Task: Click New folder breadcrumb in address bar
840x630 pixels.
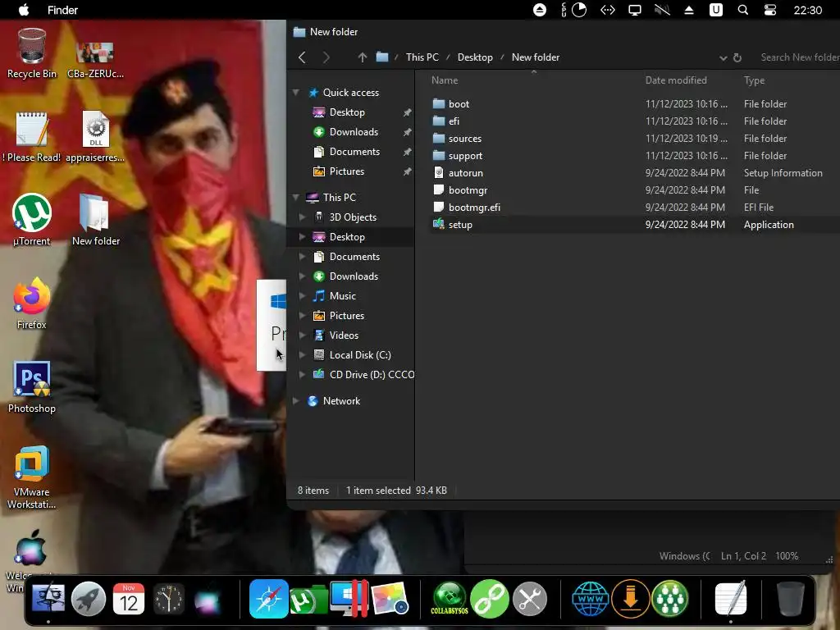Action: pyautogui.click(x=535, y=57)
